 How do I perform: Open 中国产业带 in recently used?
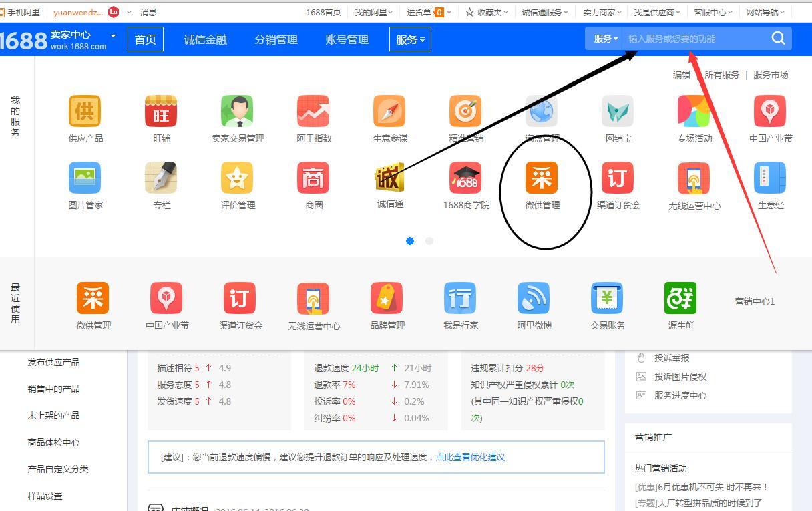(x=166, y=298)
